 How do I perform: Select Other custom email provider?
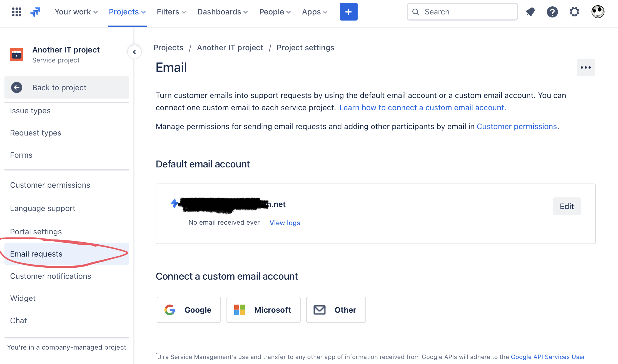click(336, 310)
